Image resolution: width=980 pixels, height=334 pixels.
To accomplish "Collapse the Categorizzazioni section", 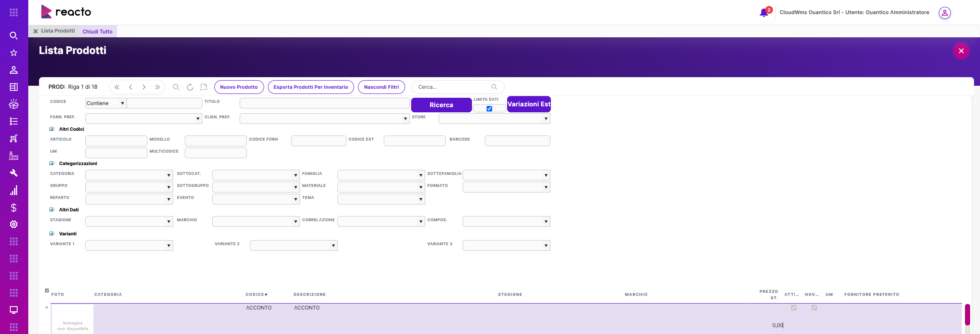I will (51, 163).
